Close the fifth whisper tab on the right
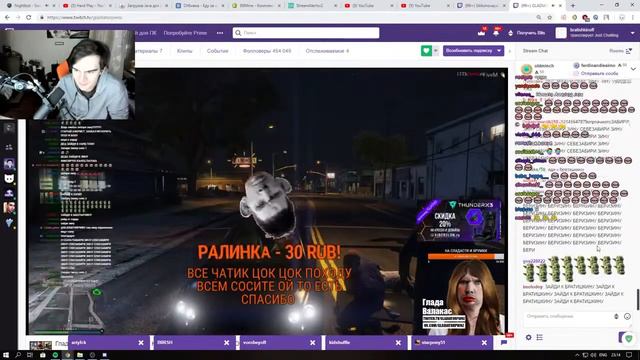Image resolution: width=640 pixels, height=360 pixels. tap(484, 343)
